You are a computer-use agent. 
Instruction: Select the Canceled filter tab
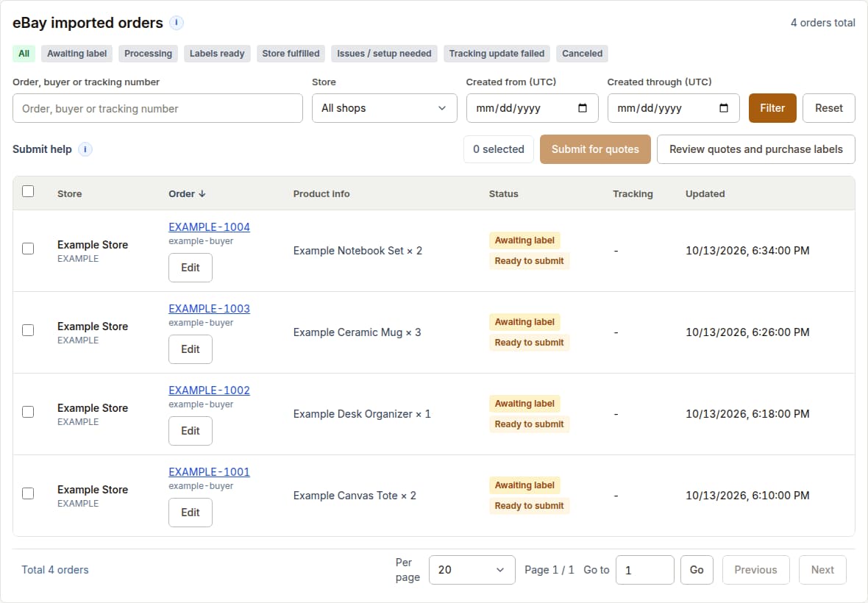click(583, 54)
